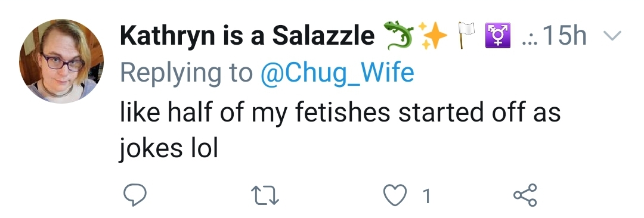Open the tweet via the 15h timestamp
This screenshot has width=644, height=218.
click(565, 36)
